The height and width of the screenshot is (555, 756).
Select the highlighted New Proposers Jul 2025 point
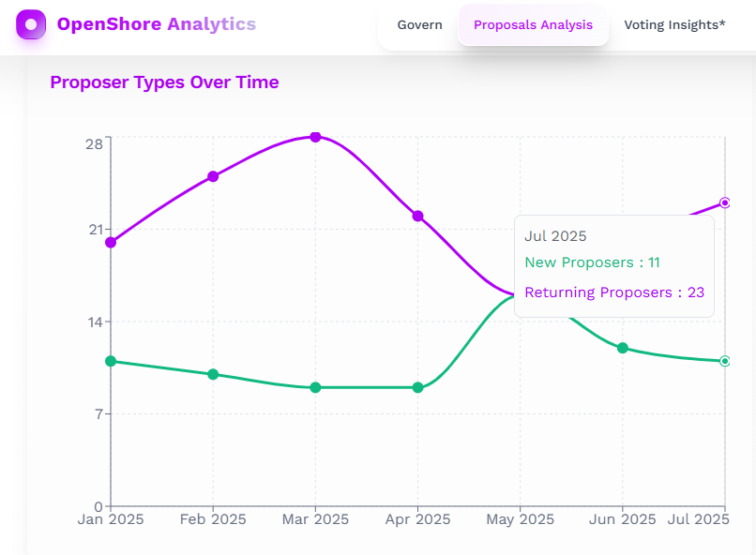(724, 361)
